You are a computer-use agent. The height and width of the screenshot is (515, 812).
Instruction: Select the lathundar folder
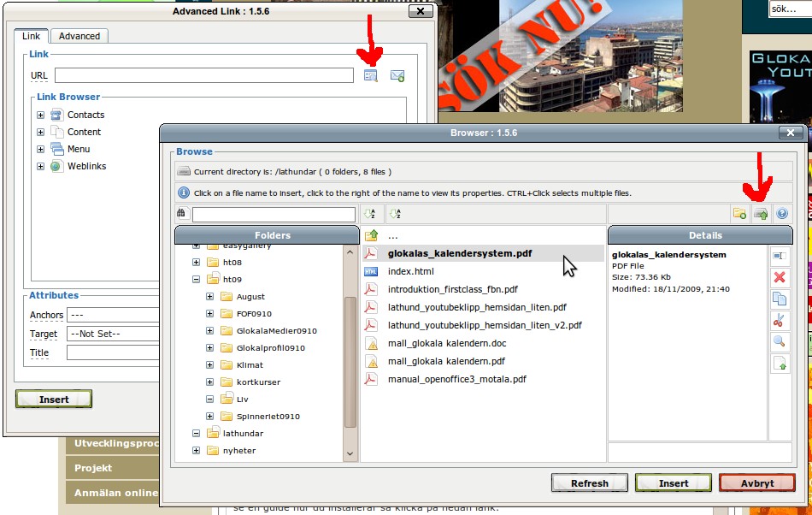click(243, 433)
